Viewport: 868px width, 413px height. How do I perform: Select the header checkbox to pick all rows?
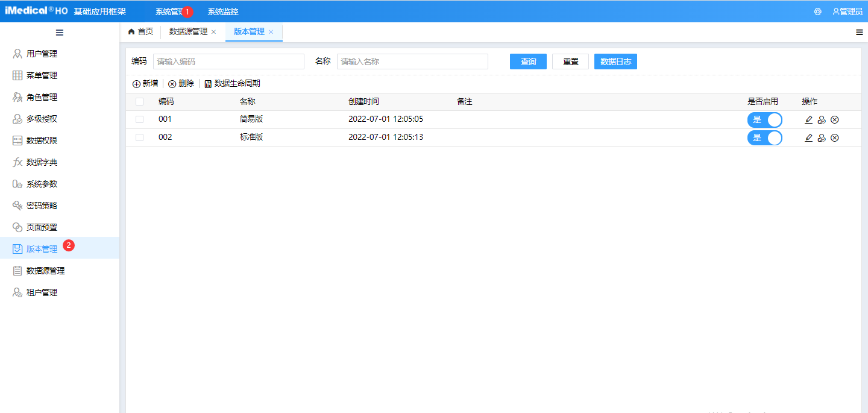point(139,101)
